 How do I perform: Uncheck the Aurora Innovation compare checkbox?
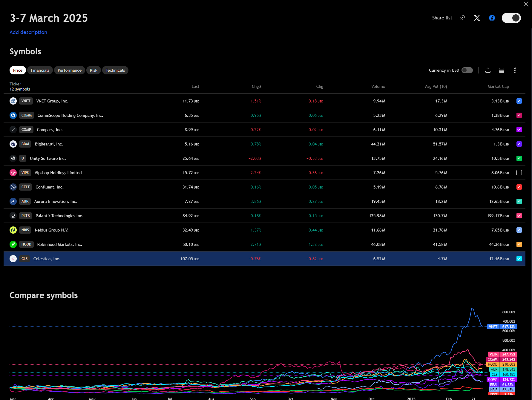click(x=519, y=201)
